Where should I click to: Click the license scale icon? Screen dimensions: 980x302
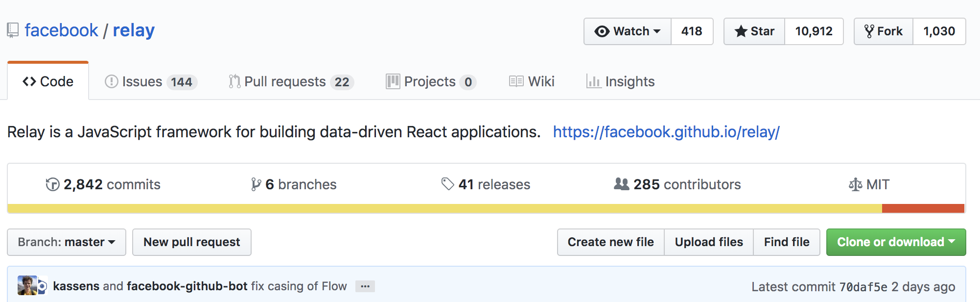[x=856, y=184]
